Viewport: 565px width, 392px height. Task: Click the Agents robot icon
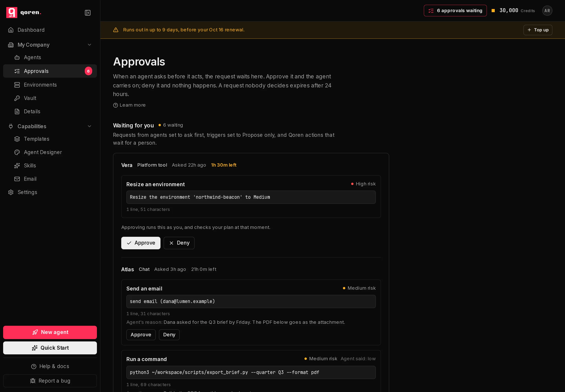[x=17, y=57]
